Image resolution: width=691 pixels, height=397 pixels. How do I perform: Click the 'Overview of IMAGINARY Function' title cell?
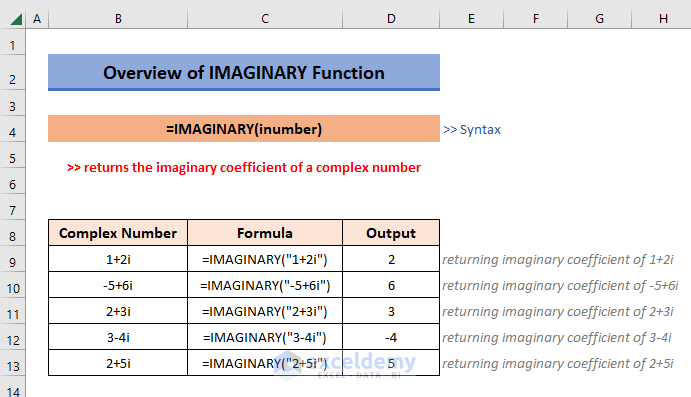(x=244, y=72)
